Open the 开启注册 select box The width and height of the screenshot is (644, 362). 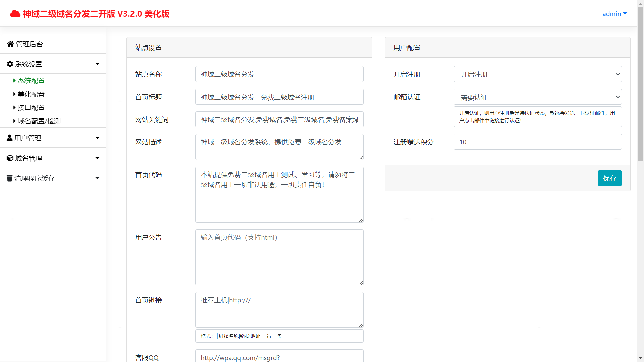[x=537, y=74]
